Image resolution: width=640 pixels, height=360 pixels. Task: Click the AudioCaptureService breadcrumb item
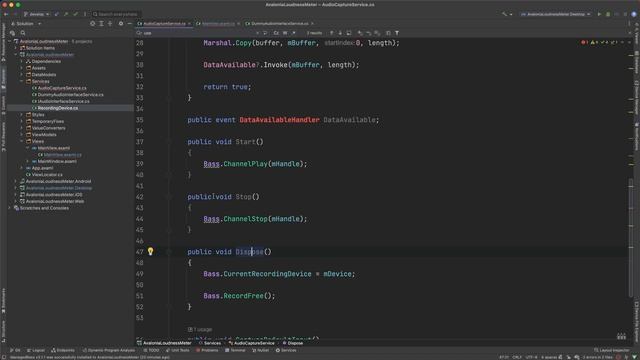tap(251, 343)
